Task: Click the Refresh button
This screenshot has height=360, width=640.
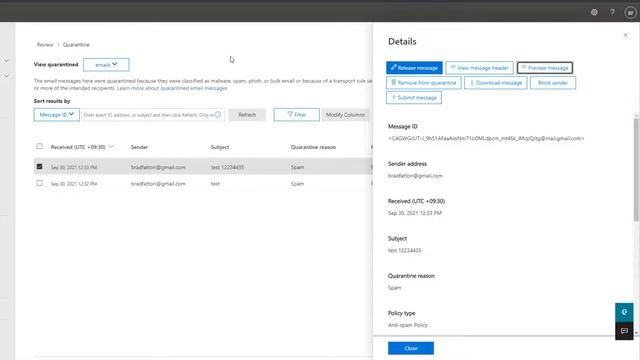Action: coord(247,115)
